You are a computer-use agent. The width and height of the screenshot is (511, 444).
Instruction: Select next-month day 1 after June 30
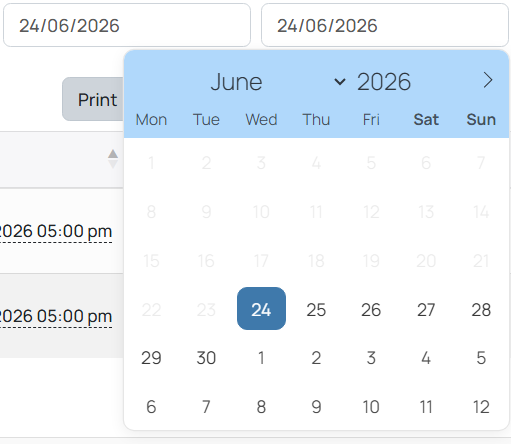point(261,358)
